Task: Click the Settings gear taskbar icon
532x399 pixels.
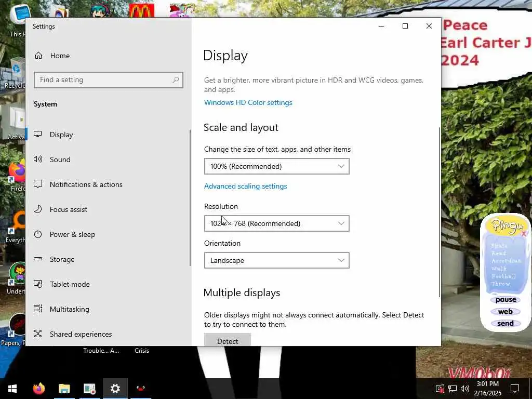Action: click(115, 389)
